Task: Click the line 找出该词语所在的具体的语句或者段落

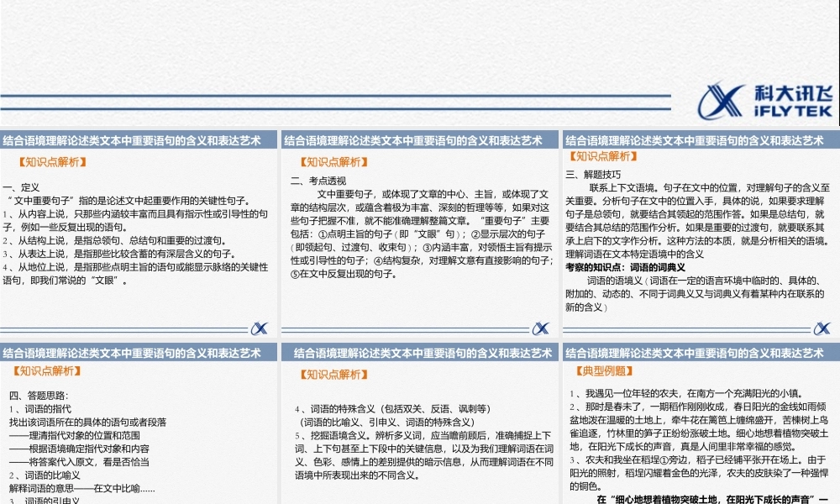Action: (x=88, y=422)
